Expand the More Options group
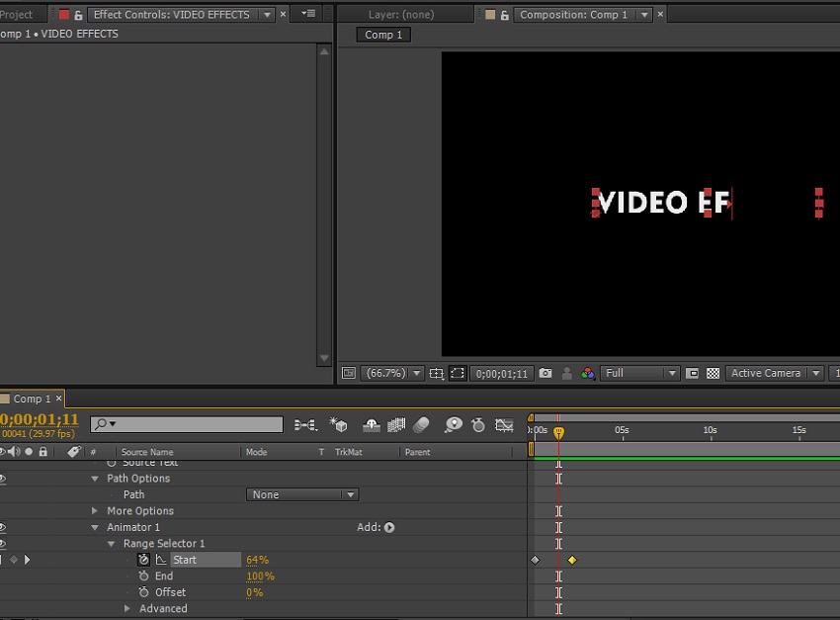Screen dimensions: 840x620 point(95,510)
